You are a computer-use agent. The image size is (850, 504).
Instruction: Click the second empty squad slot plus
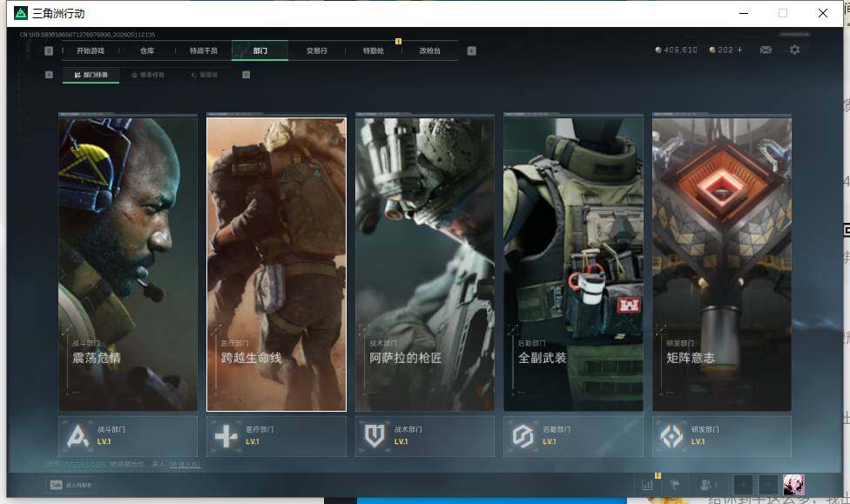tap(768, 485)
